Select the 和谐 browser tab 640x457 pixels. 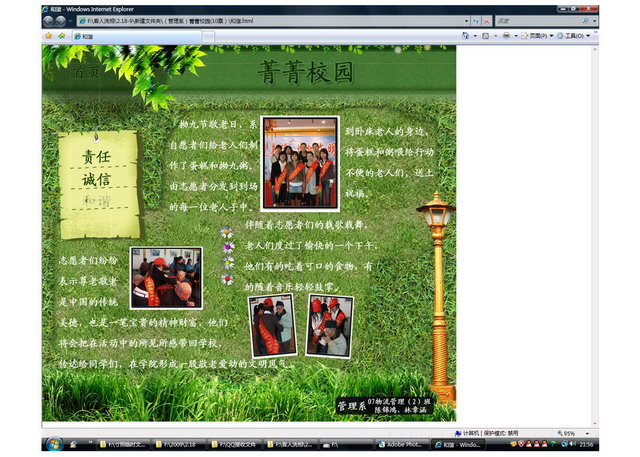(x=90, y=35)
